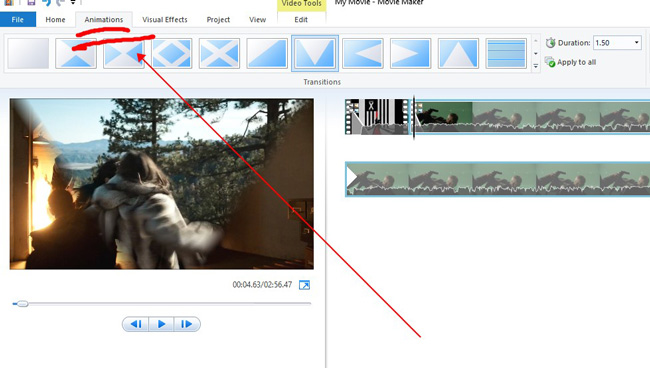Apply the right-pointing arrow transition
Viewport: 650px width, 368px height.
point(410,53)
